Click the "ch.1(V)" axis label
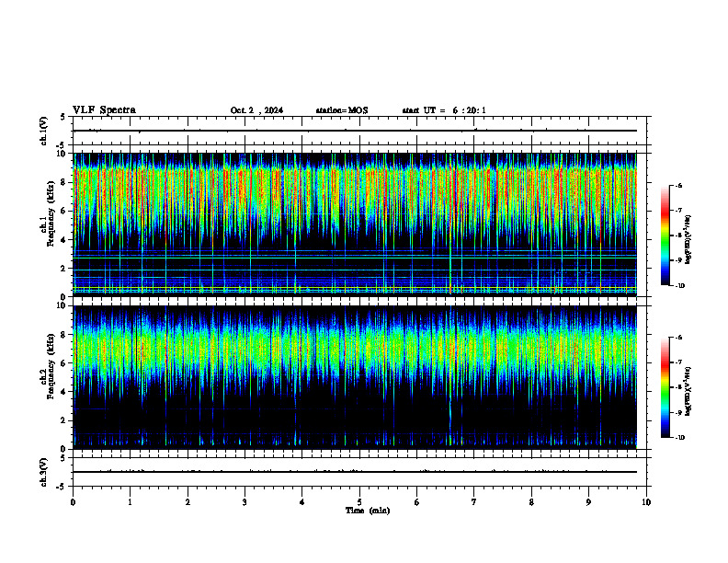This screenshot has width=728, height=563. point(43,131)
